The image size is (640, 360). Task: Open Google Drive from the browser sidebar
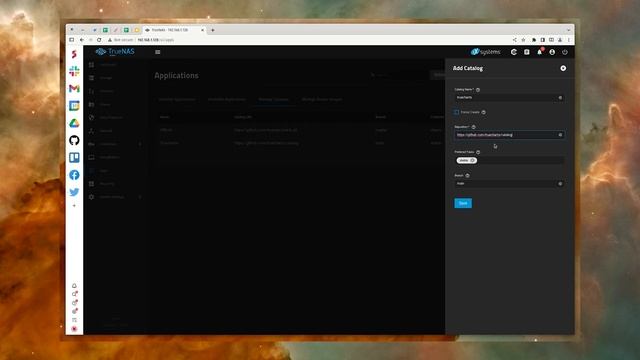coord(74,123)
